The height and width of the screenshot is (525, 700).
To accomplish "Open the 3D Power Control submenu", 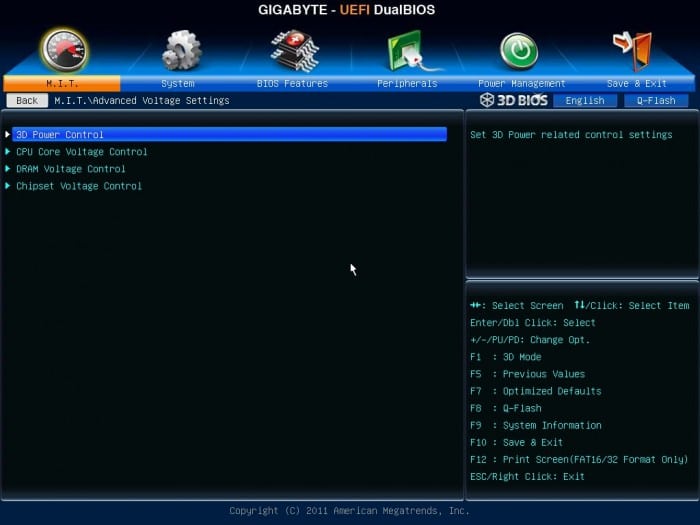I will pyautogui.click(x=229, y=134).
